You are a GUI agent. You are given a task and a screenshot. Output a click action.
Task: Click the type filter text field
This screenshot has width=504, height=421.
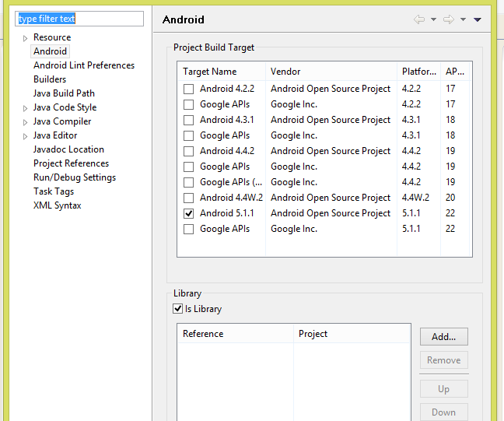point(80,19)
